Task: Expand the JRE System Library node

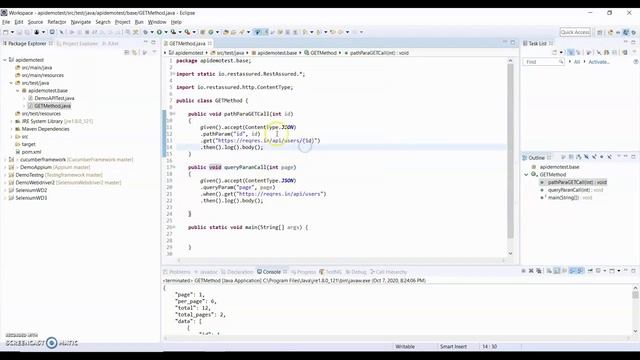Action: (11, 121)
